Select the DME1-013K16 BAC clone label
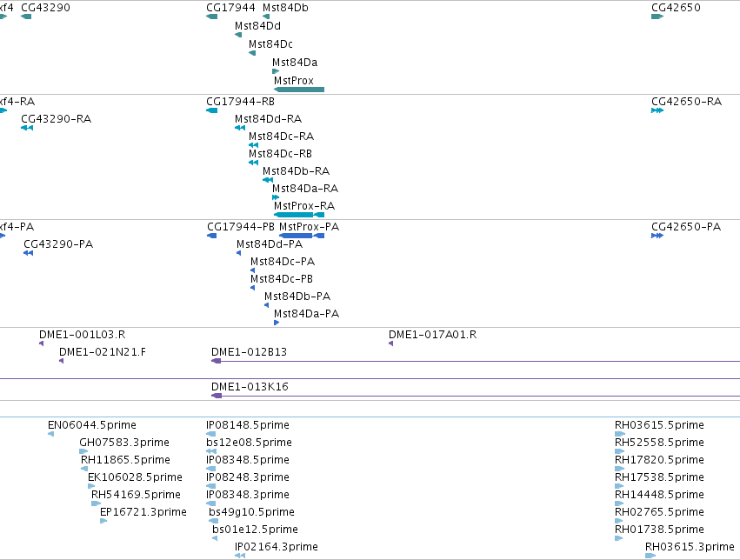The image size is (740, 560). [250, 387]
